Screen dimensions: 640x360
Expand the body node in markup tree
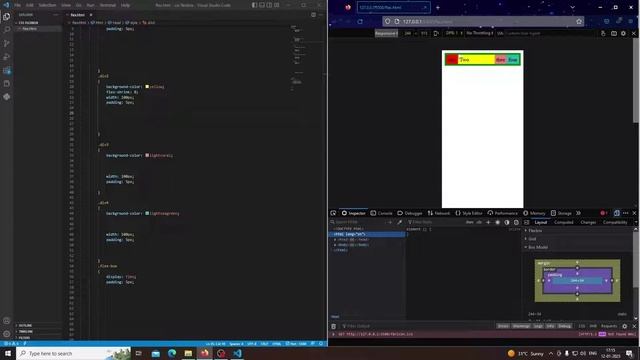coord(335,245)
